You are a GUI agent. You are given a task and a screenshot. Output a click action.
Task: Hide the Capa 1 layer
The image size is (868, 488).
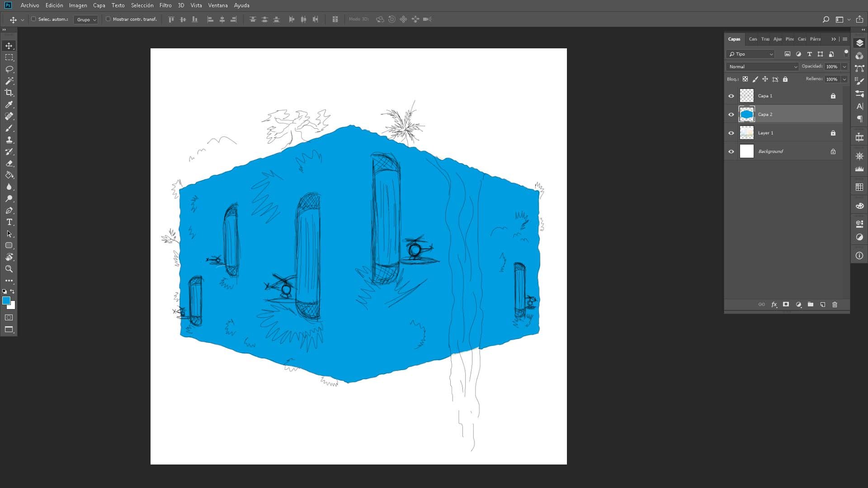pos(731,96)
